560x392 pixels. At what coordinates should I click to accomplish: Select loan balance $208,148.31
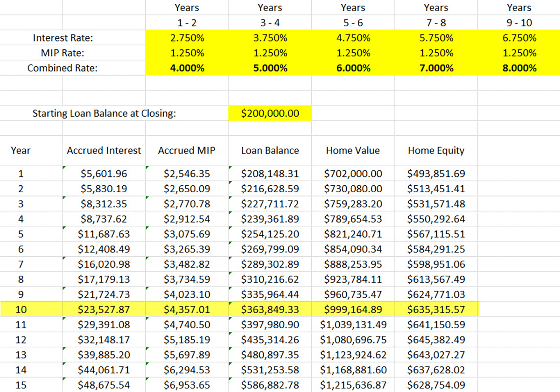(270, 174)
